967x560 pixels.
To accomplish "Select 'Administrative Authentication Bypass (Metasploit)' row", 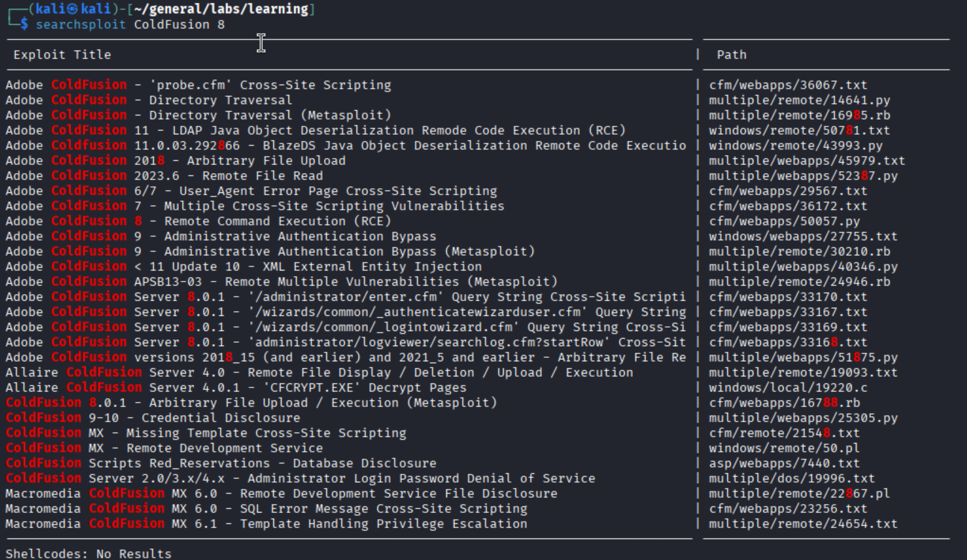I will click(x=270, y=251).
